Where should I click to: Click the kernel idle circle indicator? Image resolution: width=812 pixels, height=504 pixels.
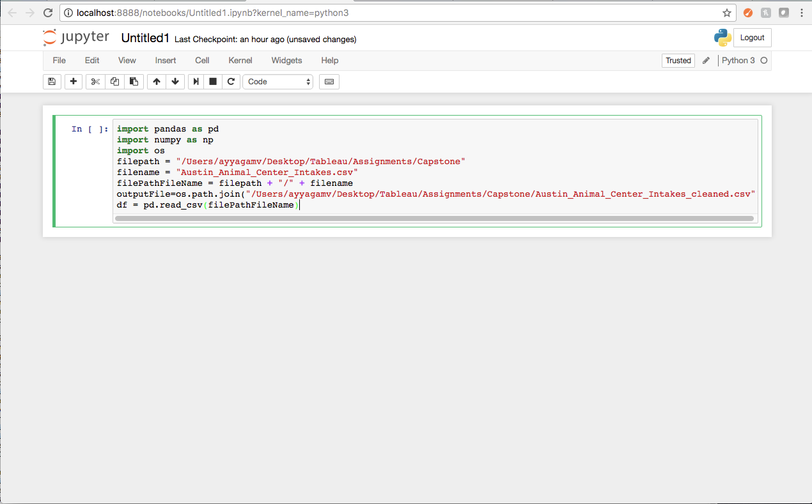coord(763,61)
